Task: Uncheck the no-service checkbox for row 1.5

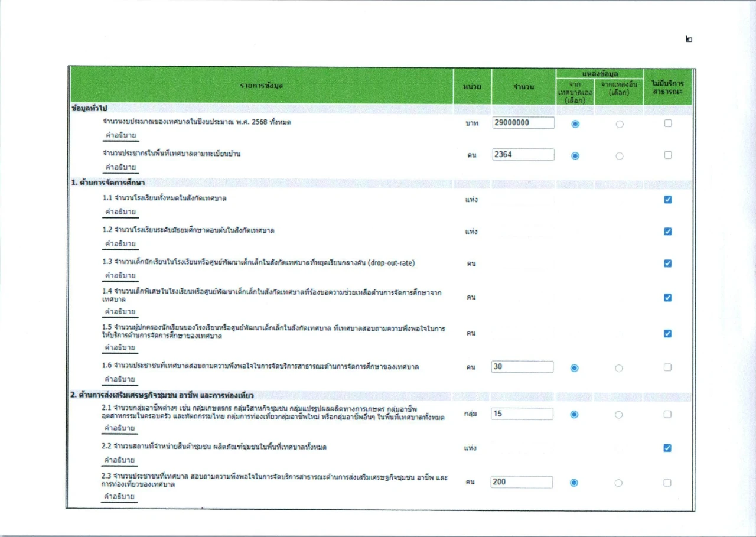Action: tap(668, 334)
